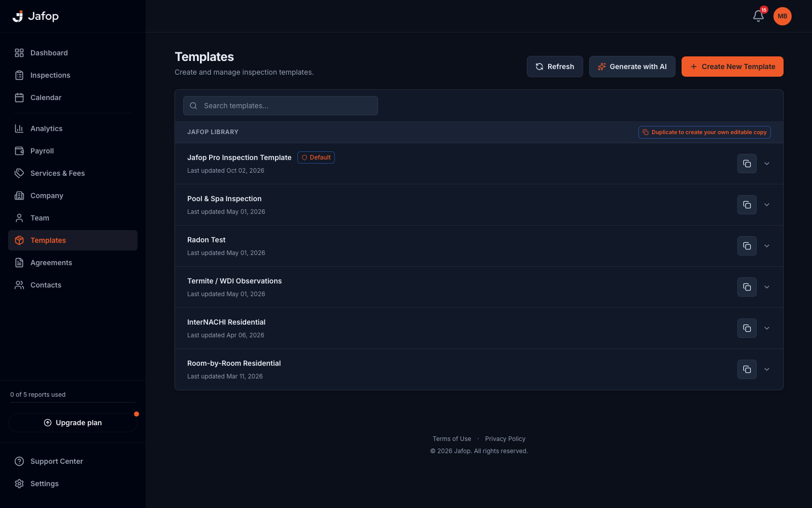This screenshot has height=508, width=812.
Task: Open the Privacy Policy link
Action: click(505, 439)
